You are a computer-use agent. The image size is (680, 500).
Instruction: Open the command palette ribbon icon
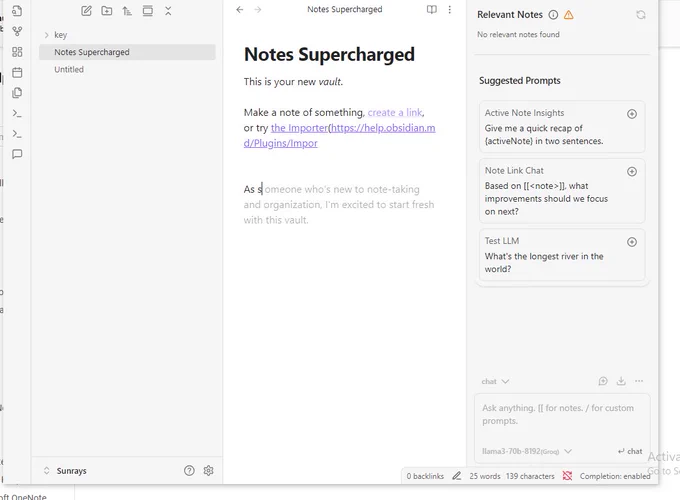(x=17, y=113)
